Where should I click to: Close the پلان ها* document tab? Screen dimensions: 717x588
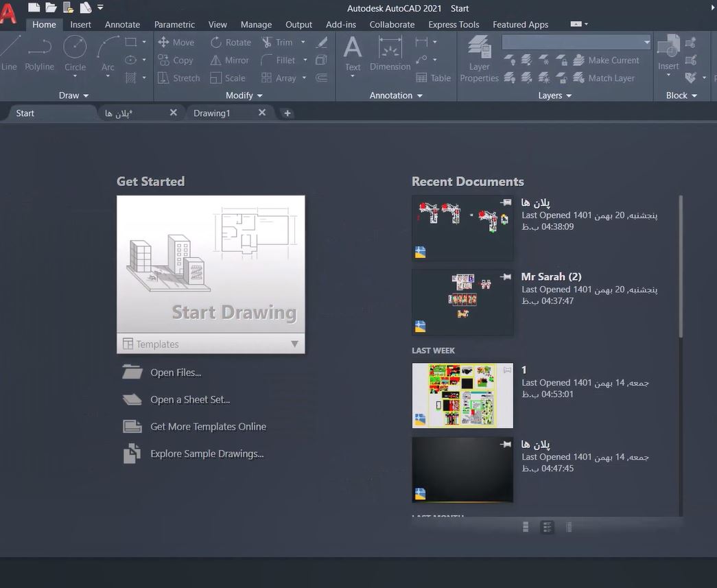pos(174,113)
